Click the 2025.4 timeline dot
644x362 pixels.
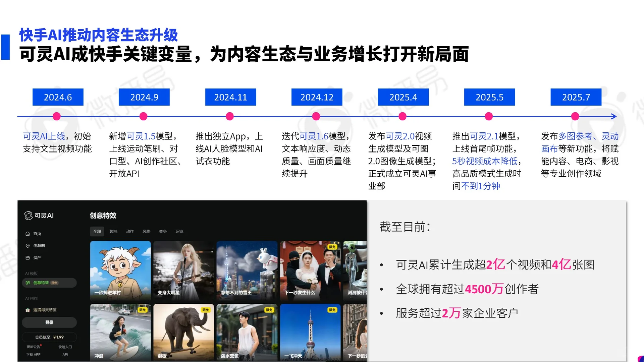(402, 116)
